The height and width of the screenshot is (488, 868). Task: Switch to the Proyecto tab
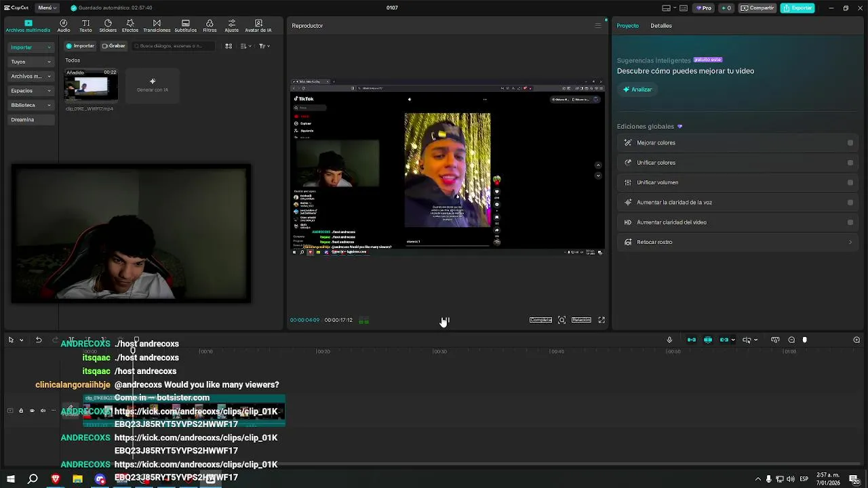tap(627, 26)
